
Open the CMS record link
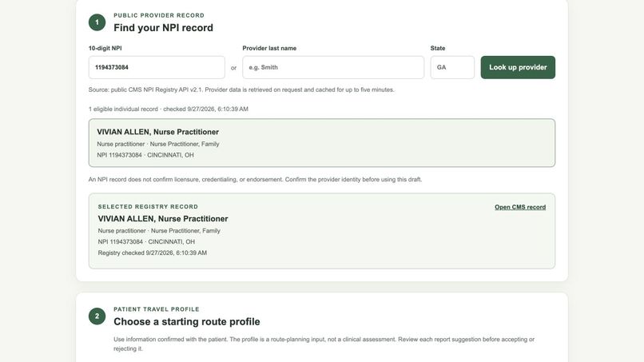[520, 207]
